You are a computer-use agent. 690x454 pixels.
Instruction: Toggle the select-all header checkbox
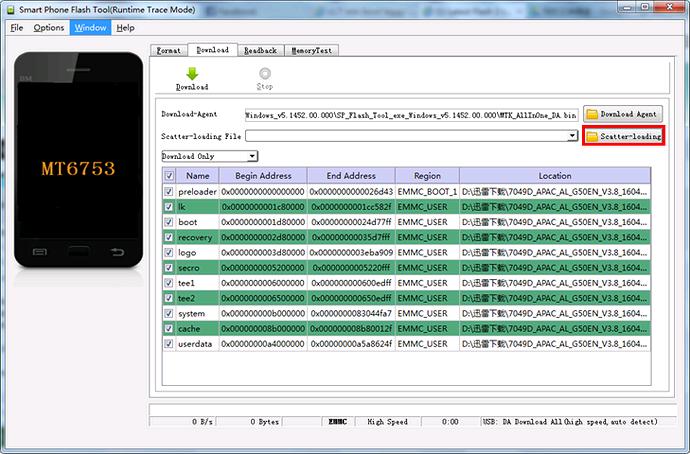[x=169, y=176]
